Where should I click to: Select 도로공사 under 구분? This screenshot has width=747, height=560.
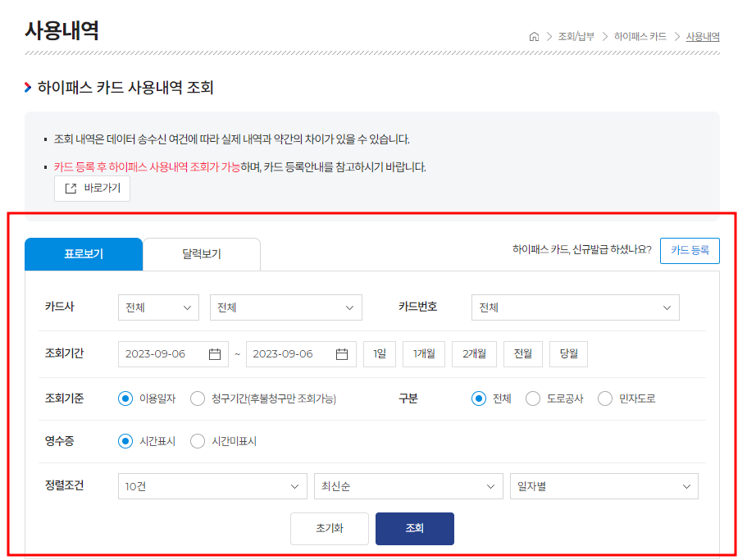pyautogui.click(x=533, y=398)
